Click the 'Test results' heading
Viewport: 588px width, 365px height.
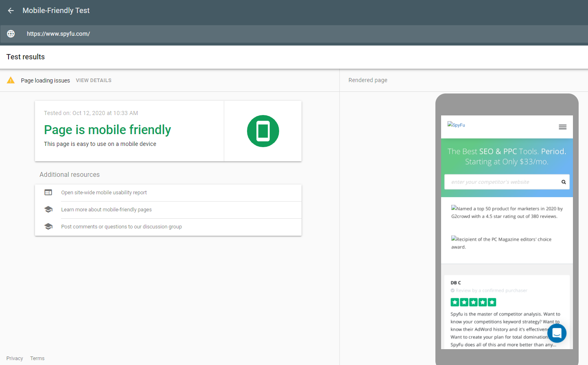point(26,57)
